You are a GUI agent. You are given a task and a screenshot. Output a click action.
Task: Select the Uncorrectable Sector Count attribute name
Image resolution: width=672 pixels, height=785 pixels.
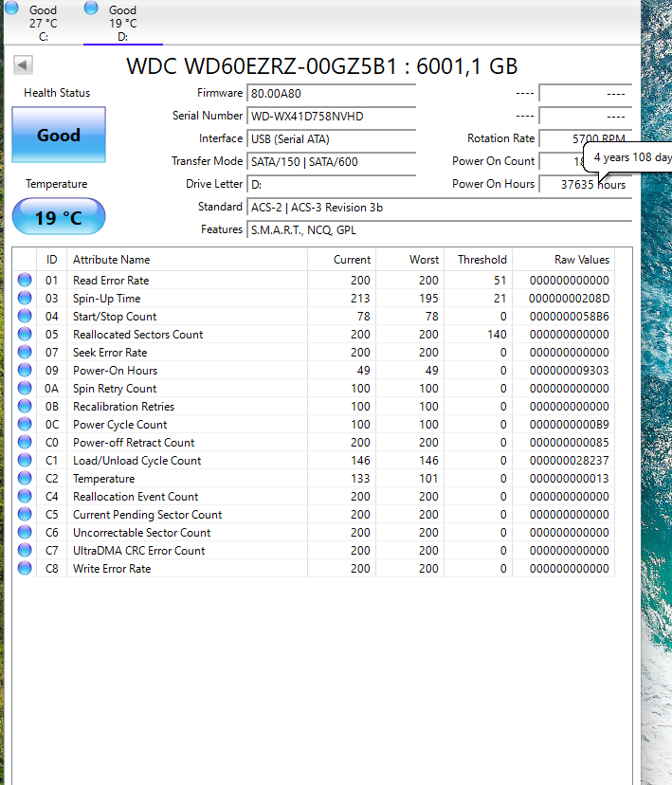click(141, 533)
